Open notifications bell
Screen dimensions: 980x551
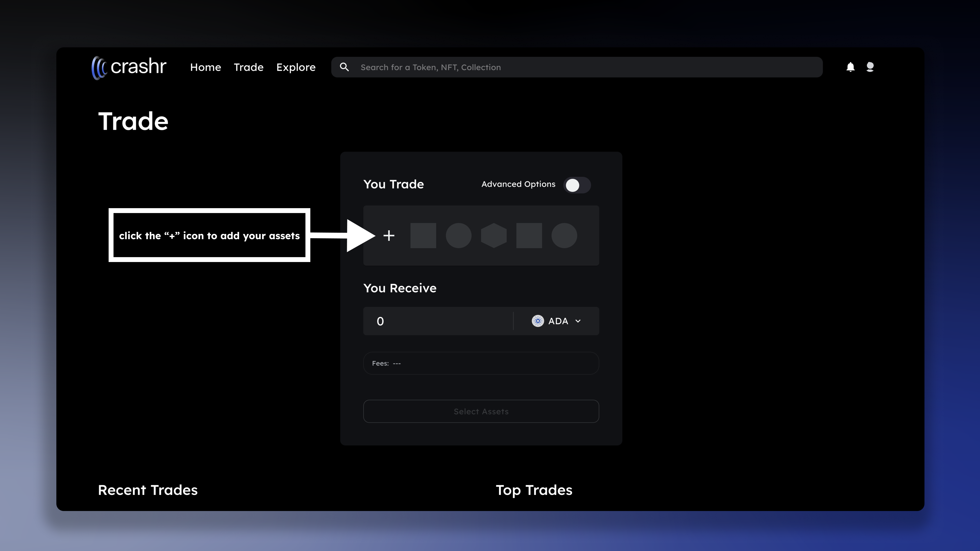tap(850, 67)
